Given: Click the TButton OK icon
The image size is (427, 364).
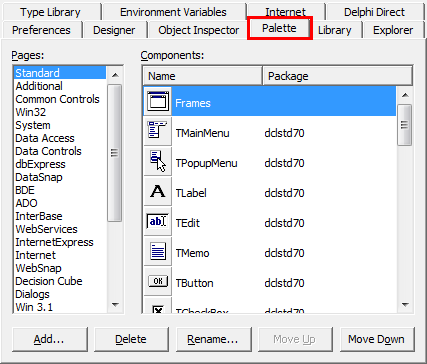Looking at the screenshot, I should click(158, 281).
